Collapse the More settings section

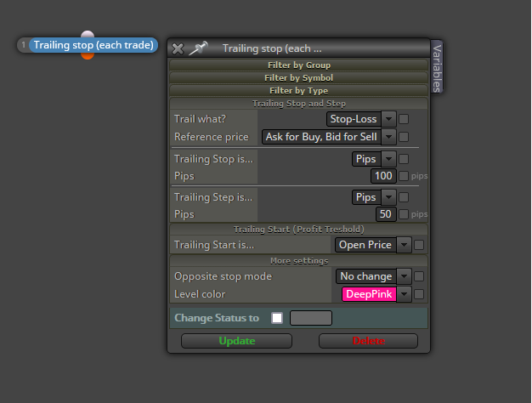pyautogui.click(x=299, y=261)
